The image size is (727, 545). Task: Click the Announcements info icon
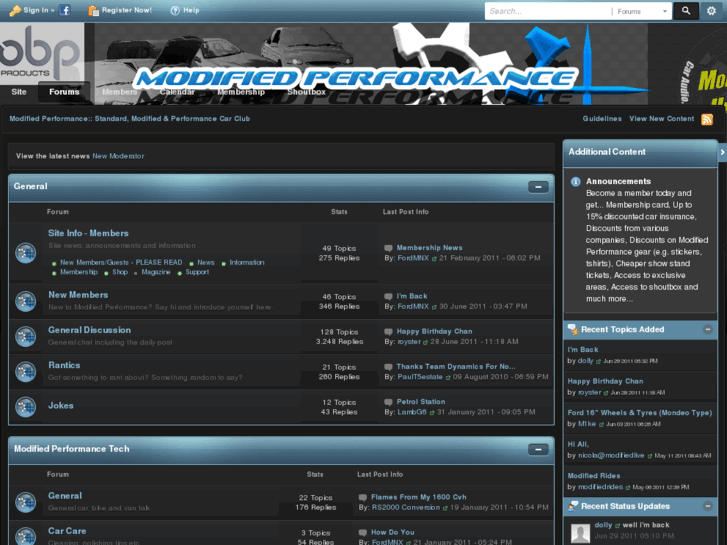point(575,181)
